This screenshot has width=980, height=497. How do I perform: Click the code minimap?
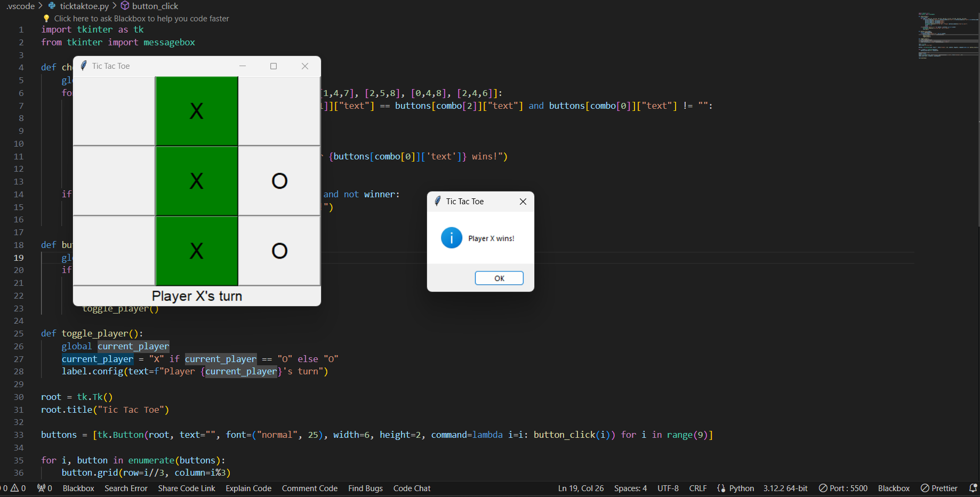coord(947,35)
